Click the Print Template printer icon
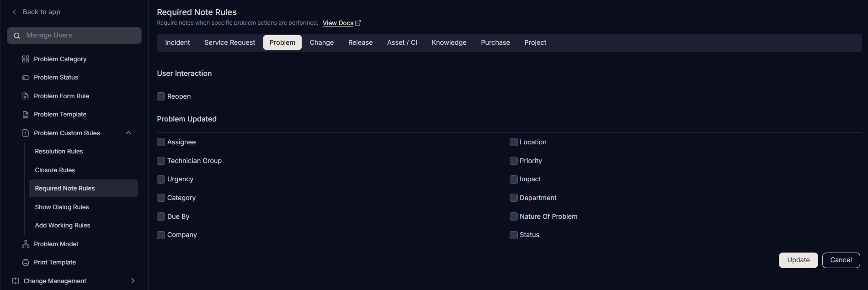Image resolution: width=868 pixels, height=290 pixels. [26, 263]
